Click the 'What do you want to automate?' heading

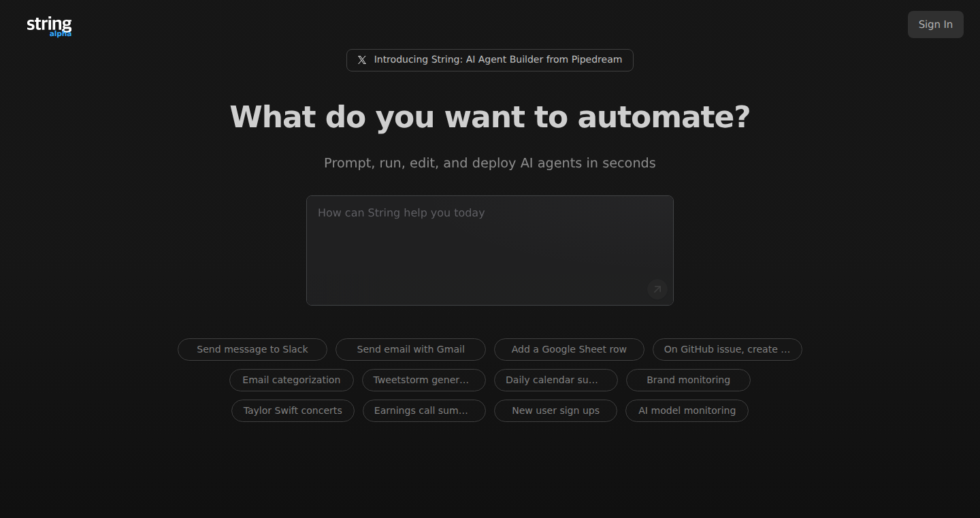[490, 117]
